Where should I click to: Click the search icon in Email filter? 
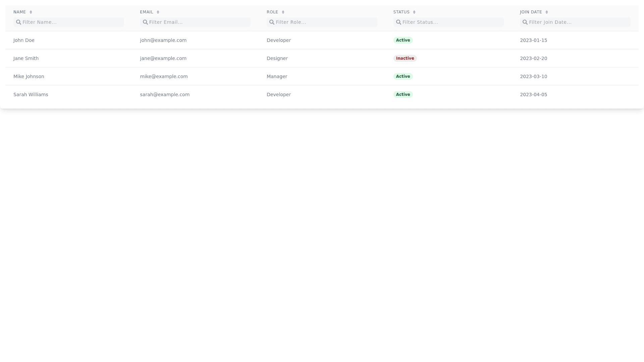pyautogui.click(x=145, y=22)
